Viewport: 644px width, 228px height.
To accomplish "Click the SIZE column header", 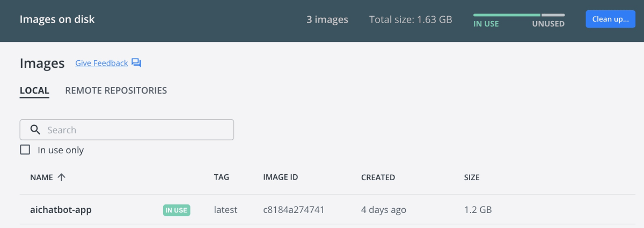I will point(472,177).
